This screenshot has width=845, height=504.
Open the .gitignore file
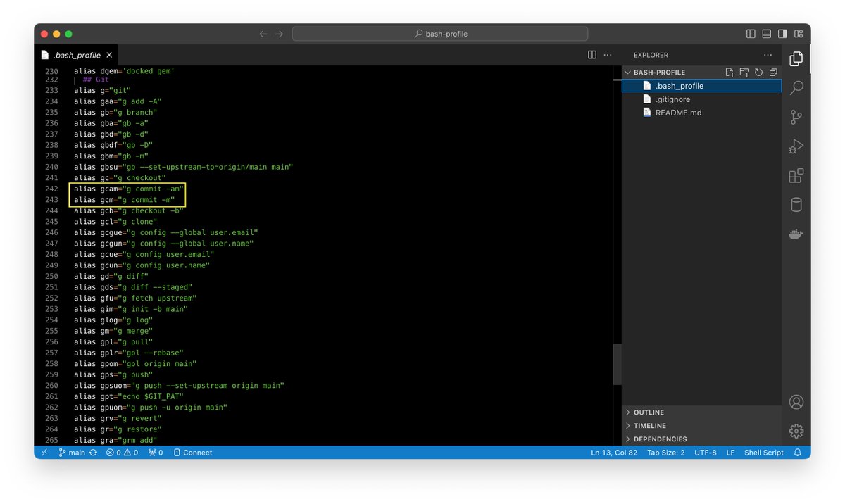702,99
